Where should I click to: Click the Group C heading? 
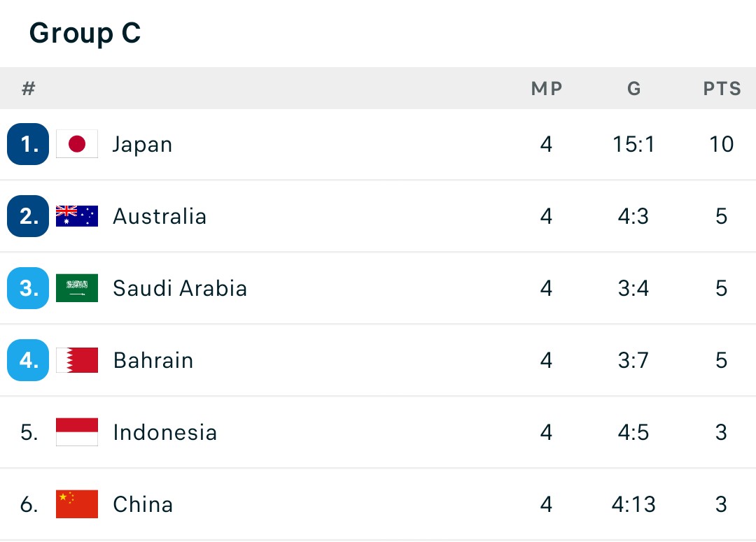click(85, 33)
